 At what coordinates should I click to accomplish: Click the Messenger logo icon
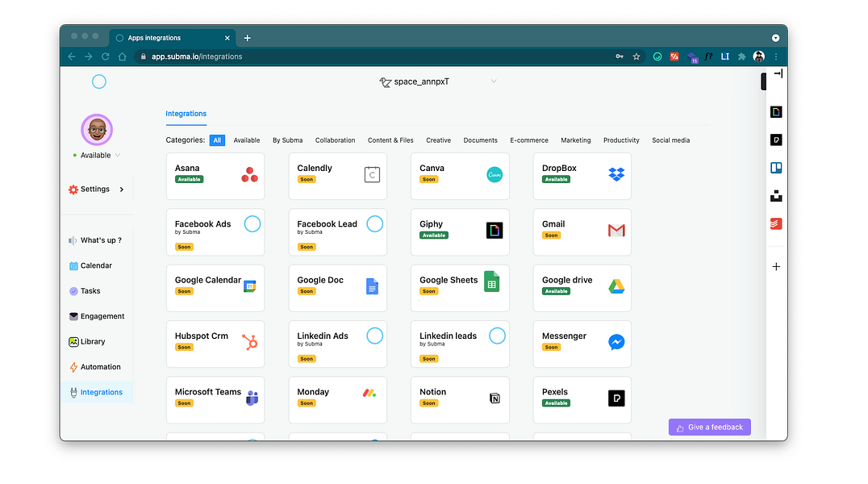coord(616,342)
